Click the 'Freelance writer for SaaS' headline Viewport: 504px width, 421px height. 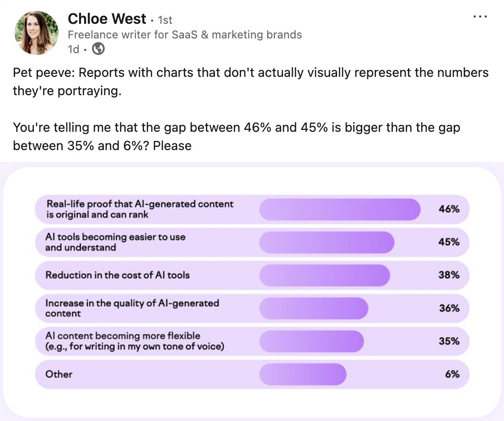click(184, 35)
